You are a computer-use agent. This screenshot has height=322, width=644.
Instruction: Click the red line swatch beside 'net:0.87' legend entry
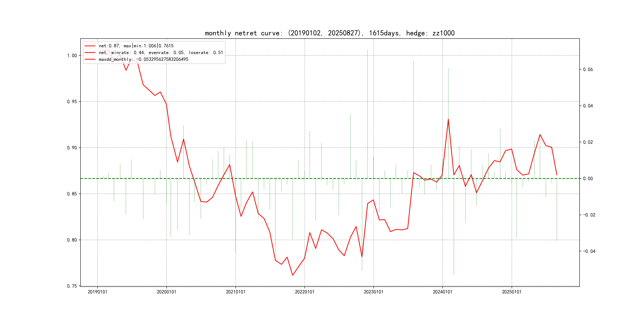[x=90, y=46]
